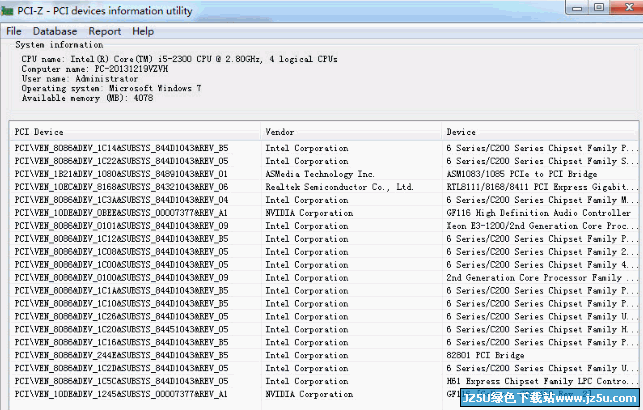
Task: Click Operating system Microsoft Windows 7 line
Action: 111,89
